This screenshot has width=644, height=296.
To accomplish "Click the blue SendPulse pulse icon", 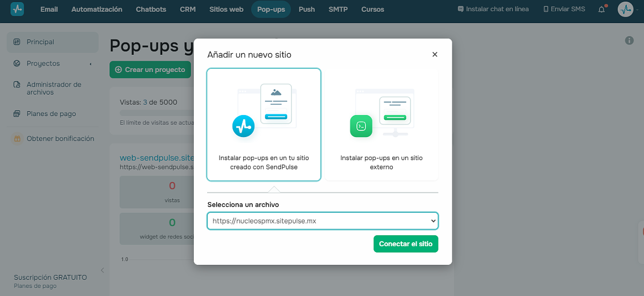I will click(243, 126).
